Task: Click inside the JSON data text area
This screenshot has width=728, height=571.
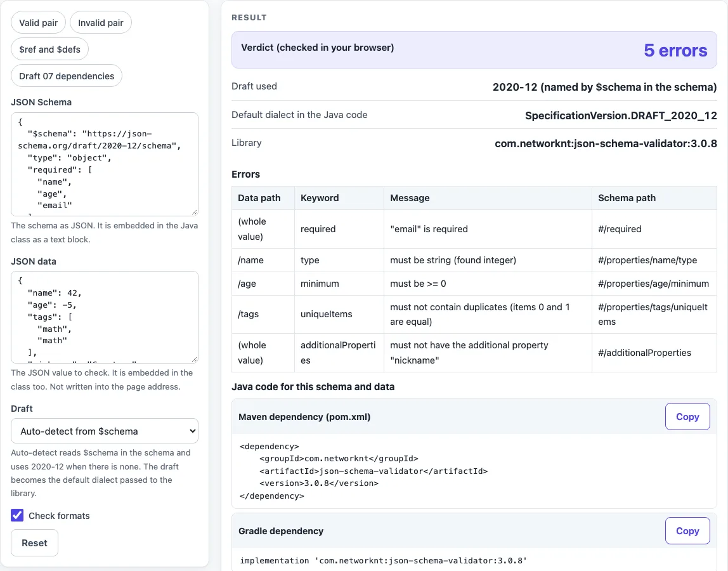Action: [105, 317]
